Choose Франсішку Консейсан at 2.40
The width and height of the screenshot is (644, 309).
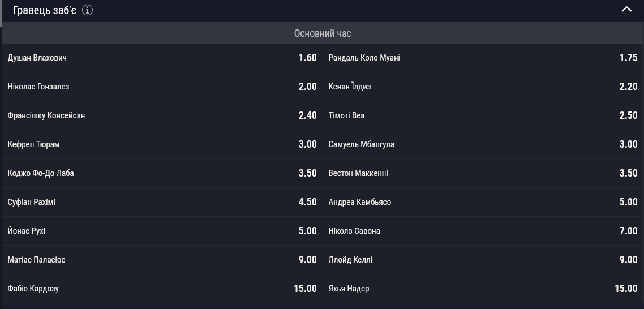pos(162,115)
